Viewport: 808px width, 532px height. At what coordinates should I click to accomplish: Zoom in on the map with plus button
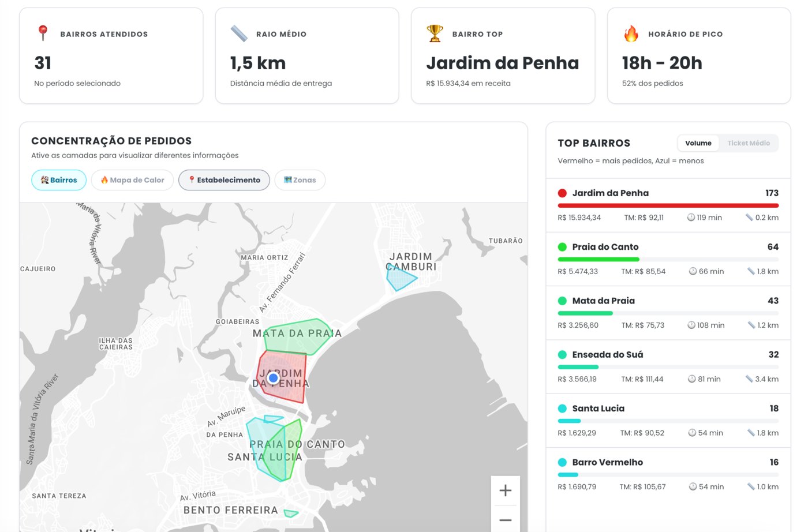click(506, 490)
